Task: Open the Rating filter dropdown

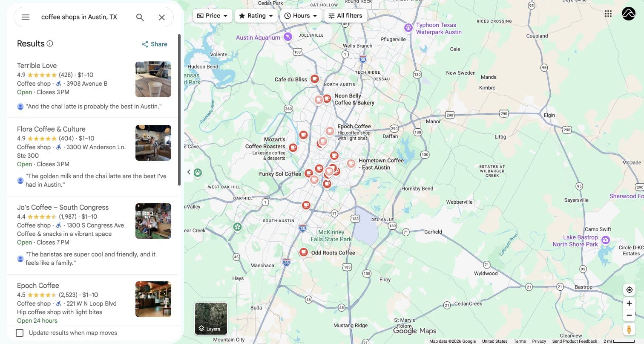Action: pyautogui.click(x=256, y=16)
